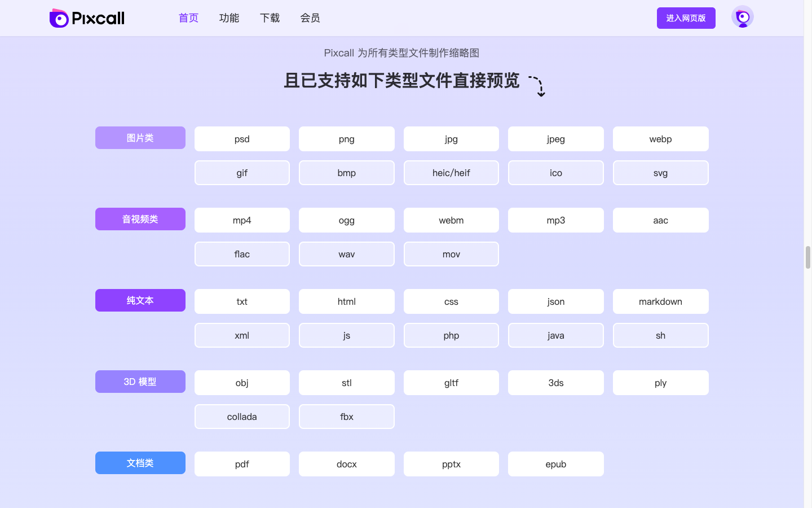Click the markdown format tag
Image resolution: width=812 pixels, height=508 pixels.
(660, 301)
